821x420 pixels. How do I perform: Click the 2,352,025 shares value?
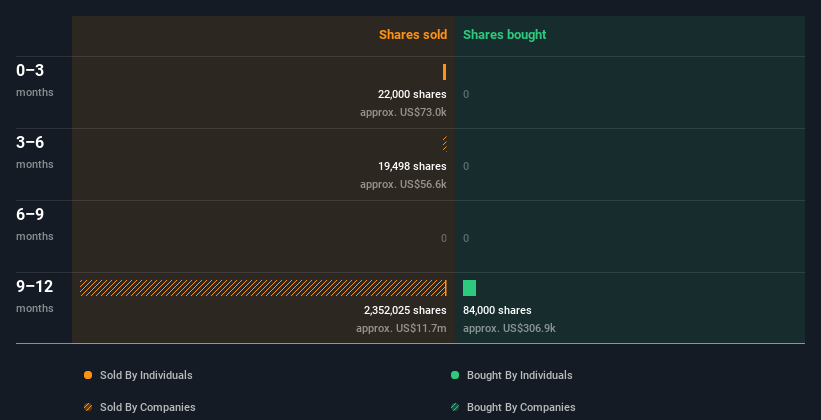coord(405,310)
